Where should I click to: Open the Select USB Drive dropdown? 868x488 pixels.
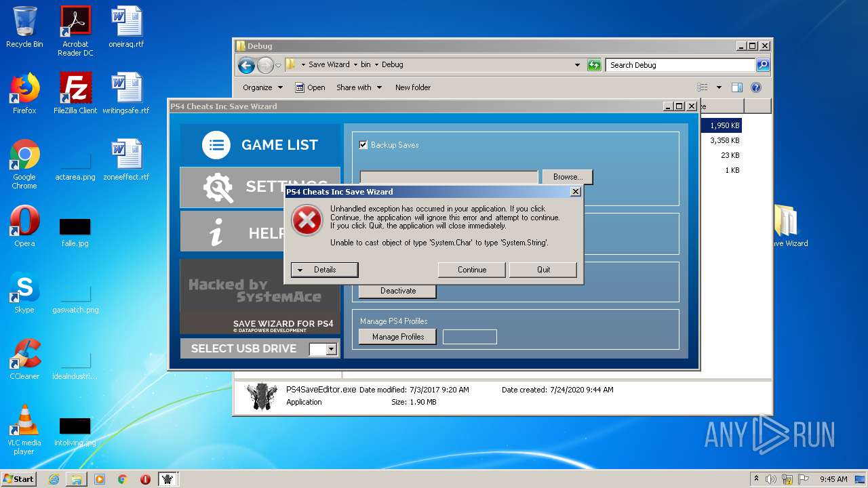pyautogui.click(x=331, y=350)
